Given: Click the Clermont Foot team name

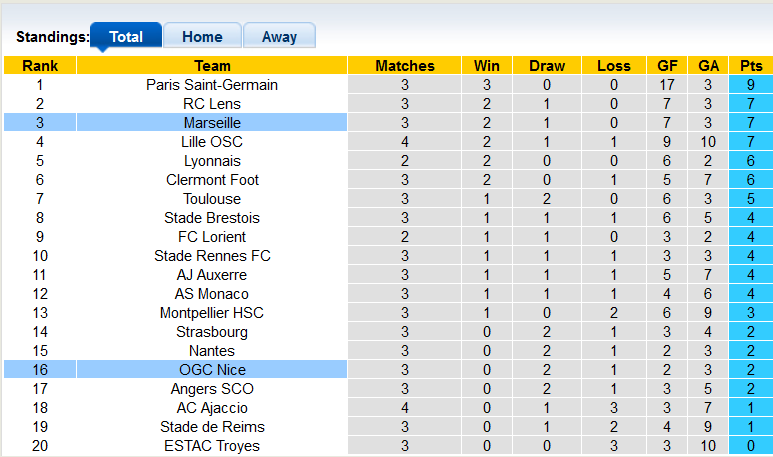Looking at the screenshot, I should click(x=212, y=180).
